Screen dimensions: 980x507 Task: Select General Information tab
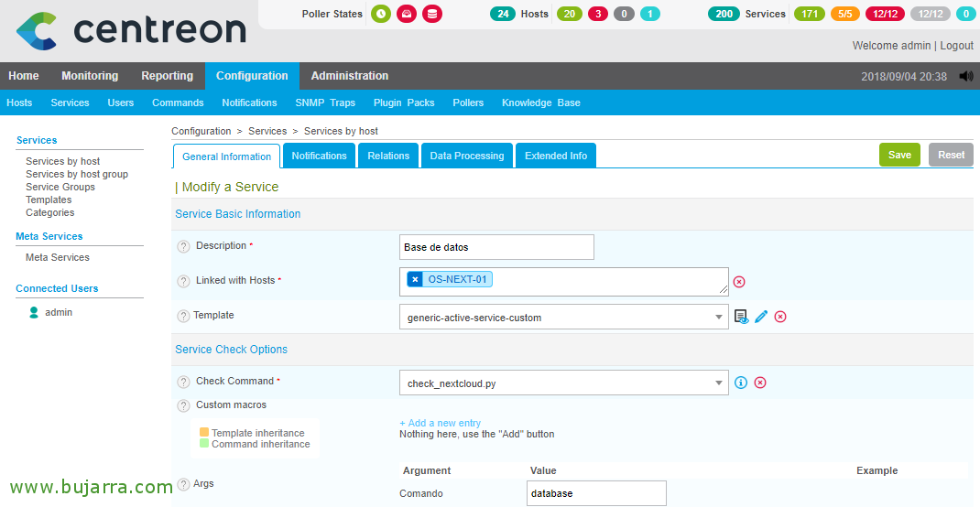(227, 156)
